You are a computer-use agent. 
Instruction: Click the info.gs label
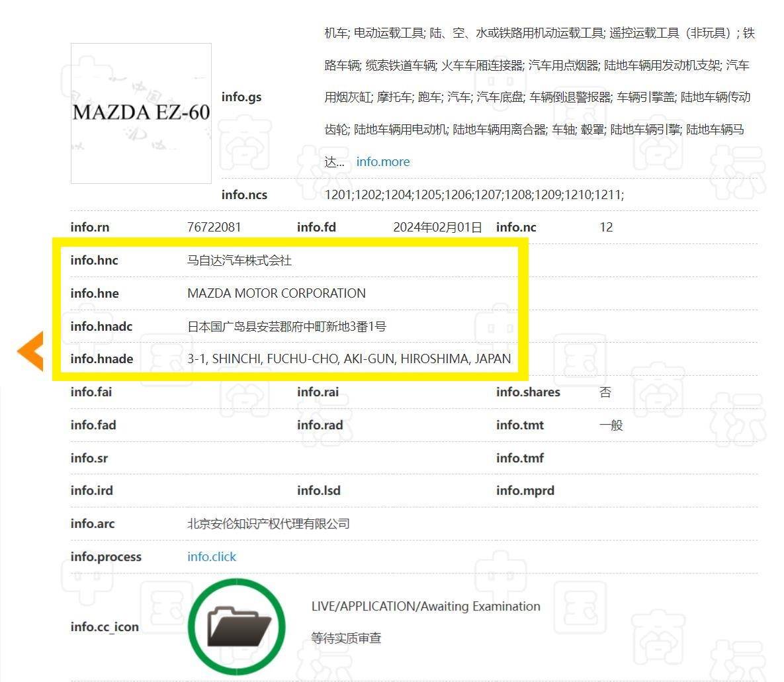coord(241,97)
